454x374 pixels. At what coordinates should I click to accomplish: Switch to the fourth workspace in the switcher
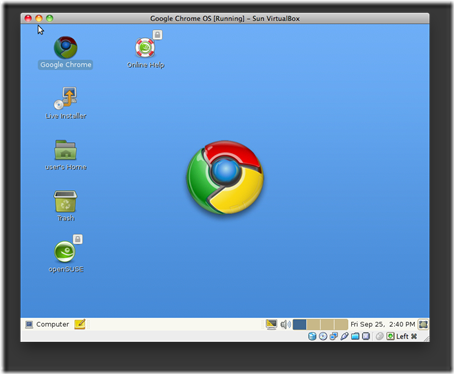coord(341,324)
